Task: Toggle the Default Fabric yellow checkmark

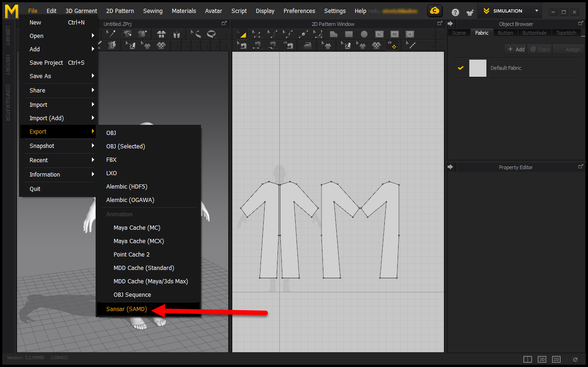Action: coord(461,68)
